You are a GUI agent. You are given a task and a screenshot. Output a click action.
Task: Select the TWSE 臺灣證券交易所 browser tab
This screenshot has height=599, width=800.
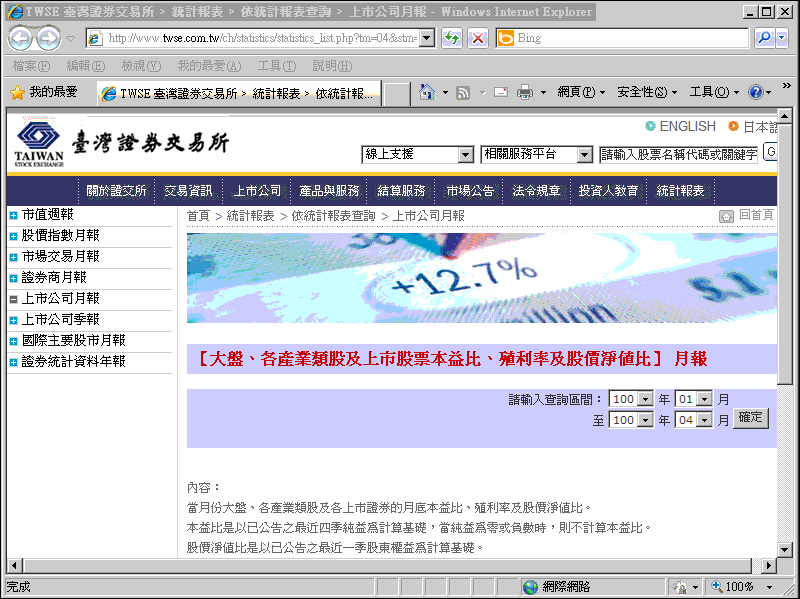(239, 93)
